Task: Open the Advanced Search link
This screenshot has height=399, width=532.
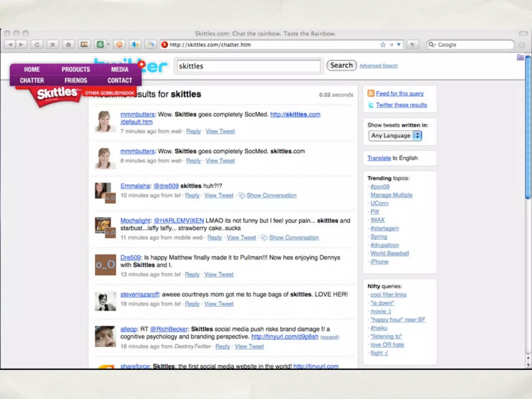Action: pos(378,66)
